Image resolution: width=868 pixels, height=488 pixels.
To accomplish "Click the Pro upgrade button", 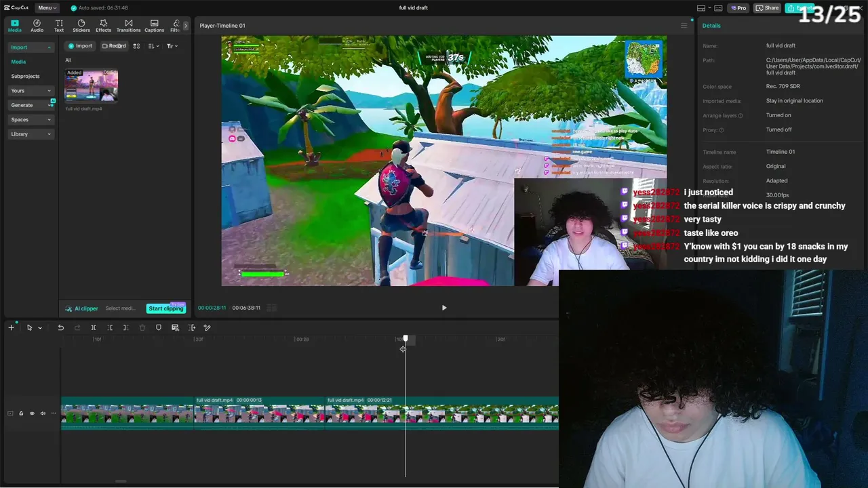I will pyautogui.click(x=738, y=8).
